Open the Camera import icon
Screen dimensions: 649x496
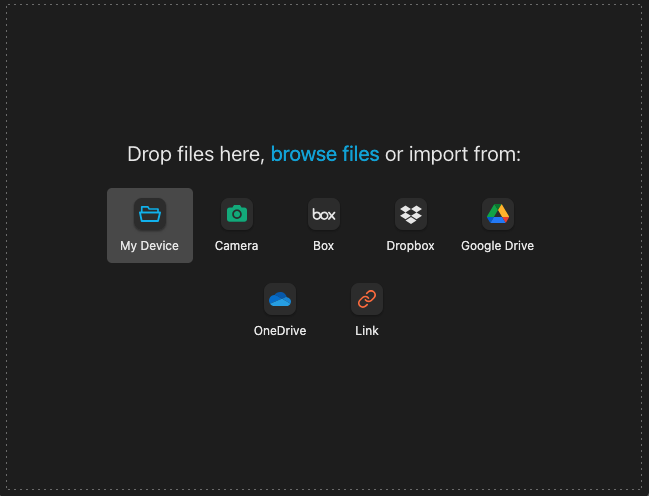tap(237, 214)
